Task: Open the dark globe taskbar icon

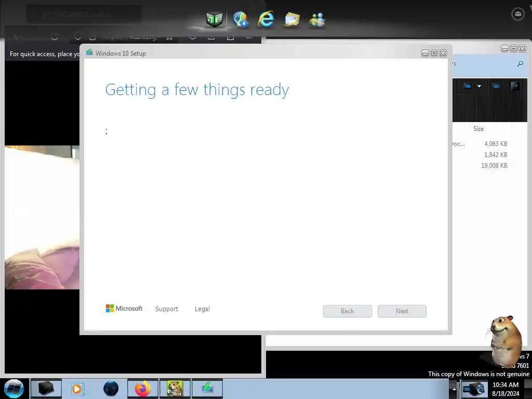Action: point(111,389)
